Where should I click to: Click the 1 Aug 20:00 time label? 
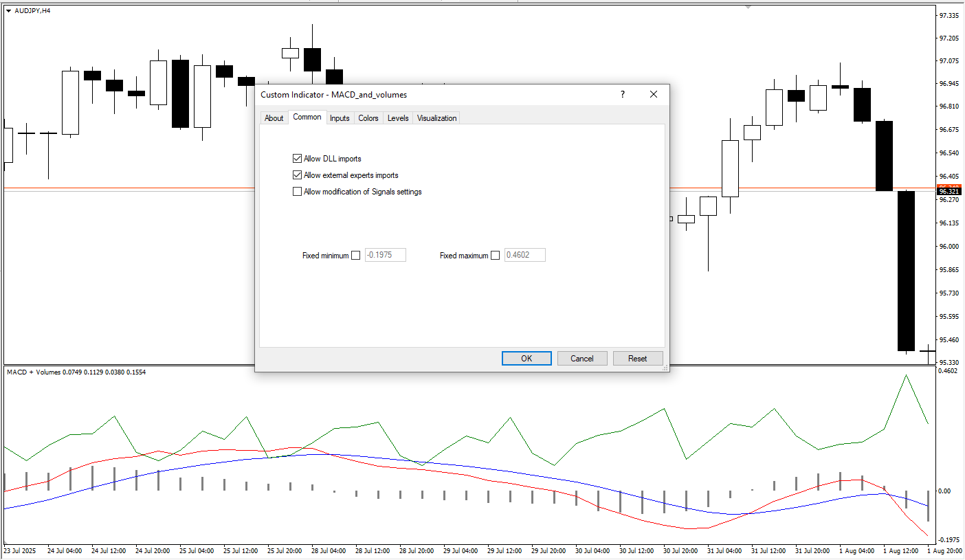944,551
